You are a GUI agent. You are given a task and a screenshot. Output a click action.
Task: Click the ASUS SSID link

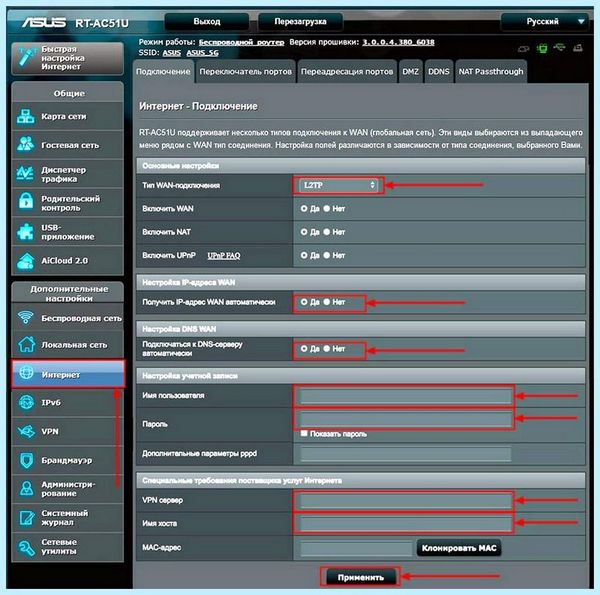pyautogui.click(x=171, y=53)
